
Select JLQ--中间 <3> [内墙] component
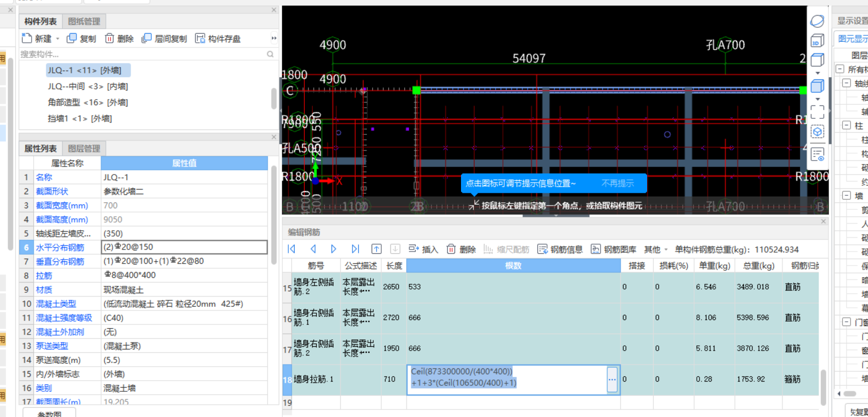[x=88, y=86]
